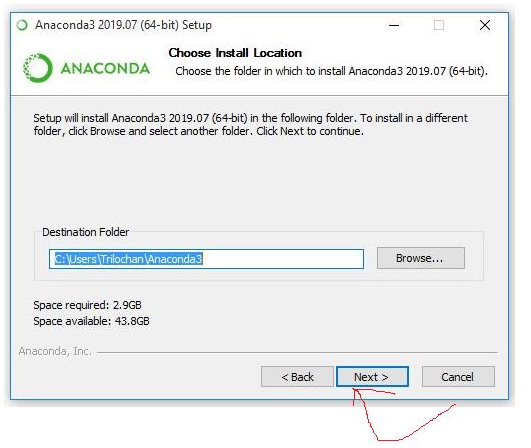Click Browse to choose another folder
531x448 pixels.
pyautogui.click(x=421, y=258)
